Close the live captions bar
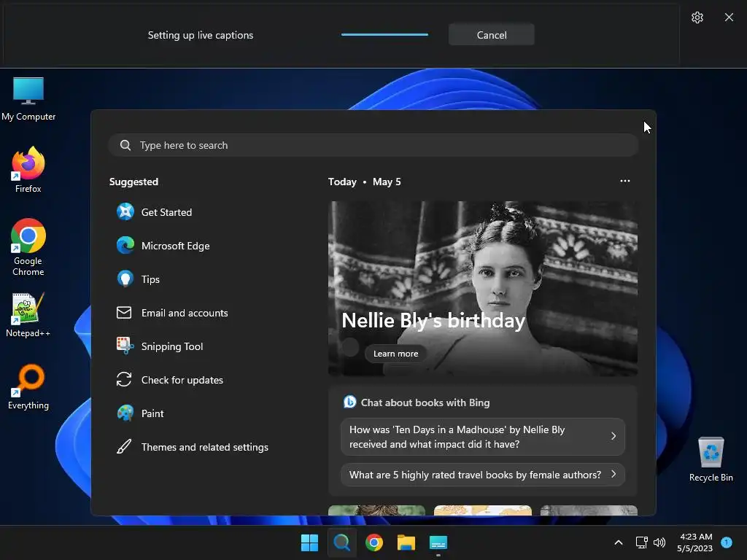The width and height of the screenshot is (747, 560). point(729,17)
